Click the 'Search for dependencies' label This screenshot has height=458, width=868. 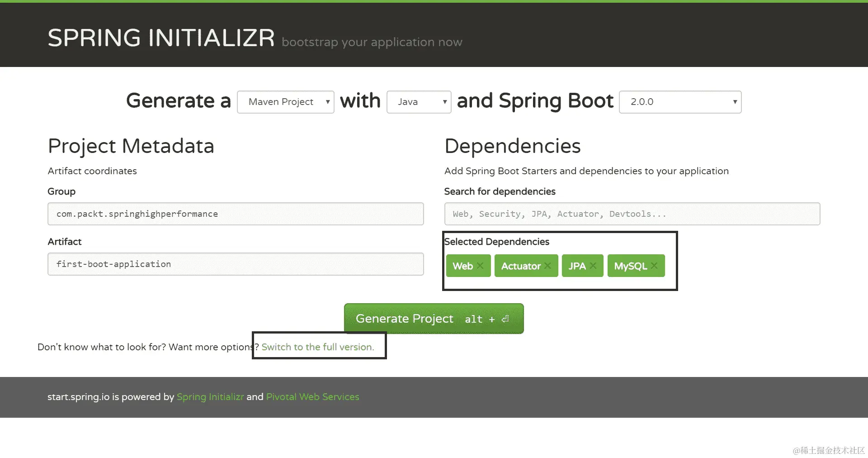click(500, 191)
